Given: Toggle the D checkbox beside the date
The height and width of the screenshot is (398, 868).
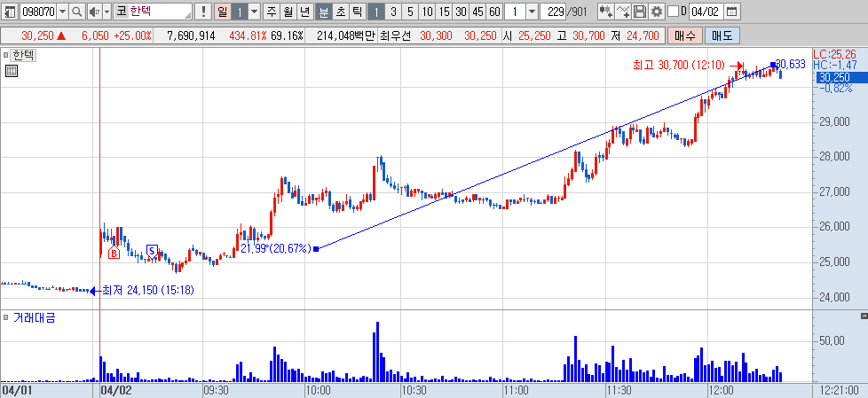Looking at the screenshot, I should tap(673, 11).
